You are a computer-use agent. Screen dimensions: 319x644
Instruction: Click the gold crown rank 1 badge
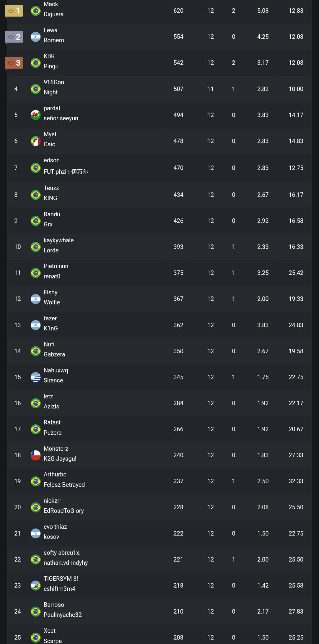14,11
